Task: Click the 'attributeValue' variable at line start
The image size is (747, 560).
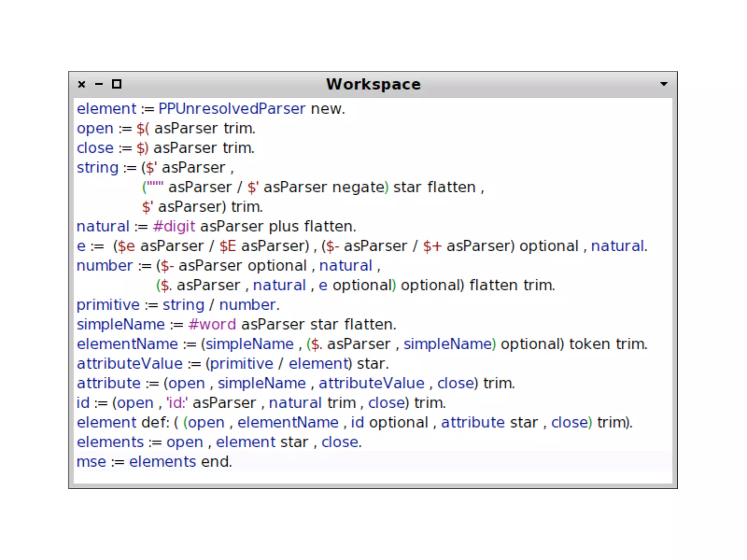Action: (129, 364)
